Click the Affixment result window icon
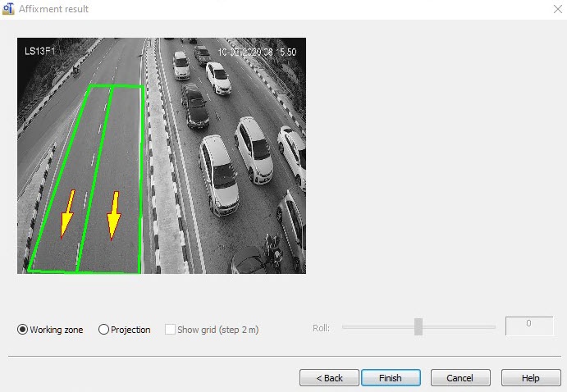Screen dimensions: 567x392 click(x=8, y=9)
